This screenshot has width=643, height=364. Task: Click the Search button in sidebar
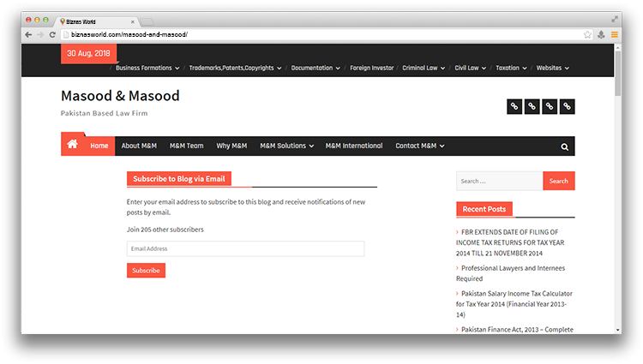558,181
